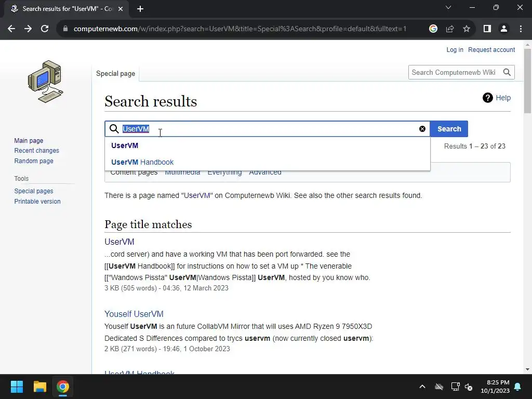Image resolution: width=532 pixels, height=399 pixels.
Task: Click '2 KB (271 words)' result info
Action: pyautogui.click(x=130, y=349)
